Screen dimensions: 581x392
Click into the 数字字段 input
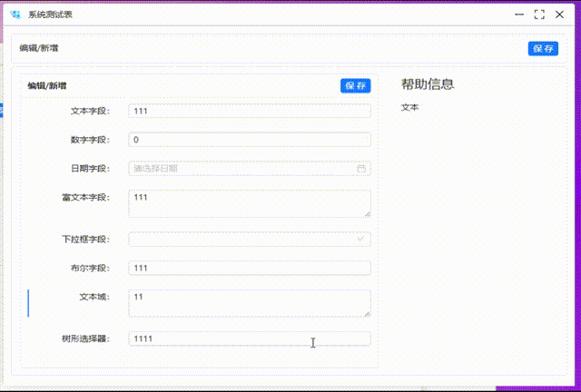pos(250,140)
